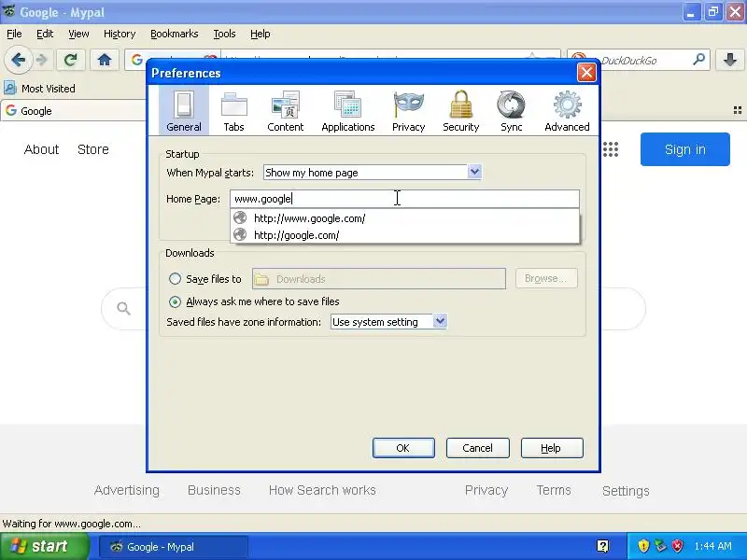Click the Most Visited bookmarks icon
The height and width of the screenshot is (560, 747).
pyautogui.click(x=10, y=88)
